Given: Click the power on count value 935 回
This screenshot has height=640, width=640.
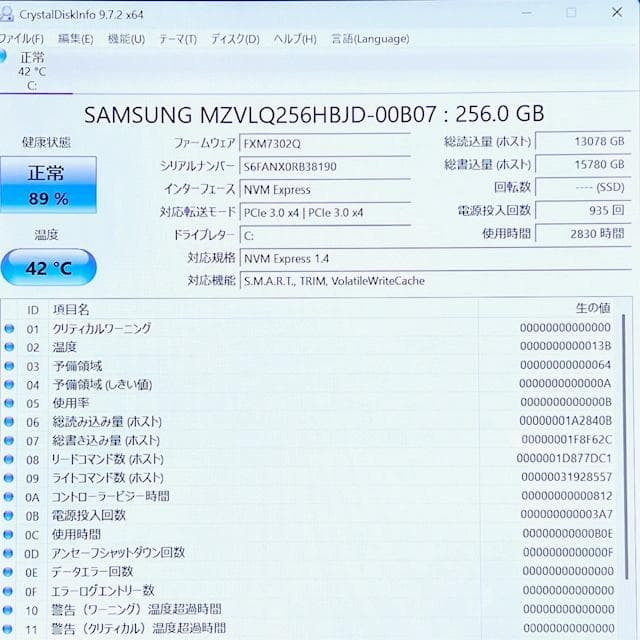Looking at the screenshot, I should [583, 210].
